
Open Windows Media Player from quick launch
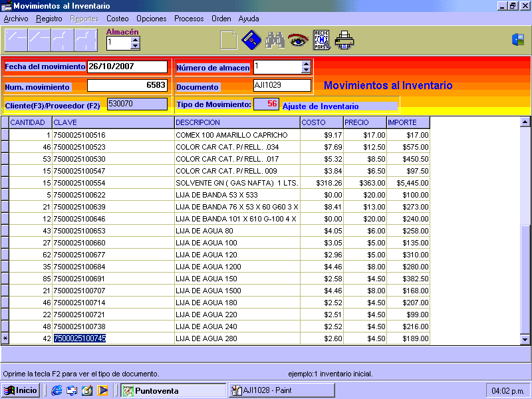102,390
